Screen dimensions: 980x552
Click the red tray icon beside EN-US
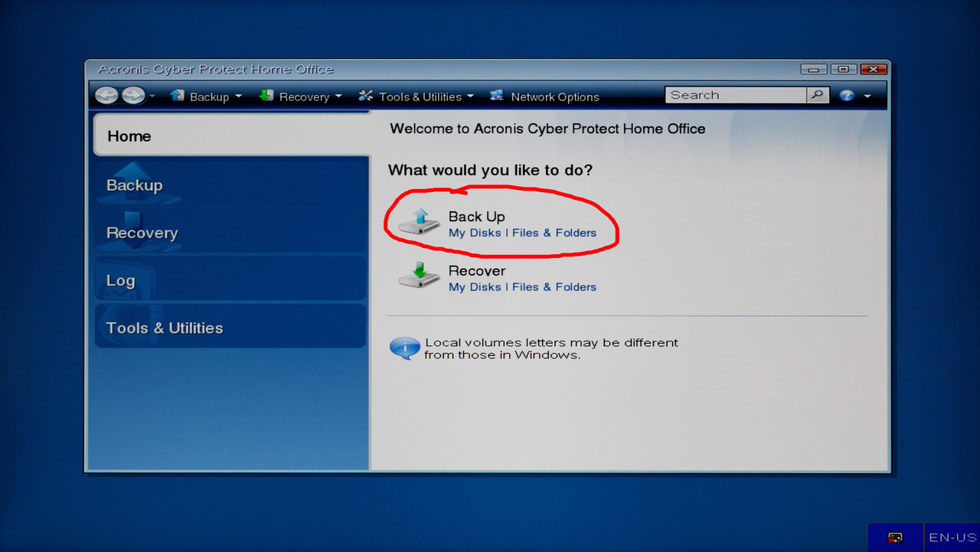pyautogui.click(x=894, y=537)
